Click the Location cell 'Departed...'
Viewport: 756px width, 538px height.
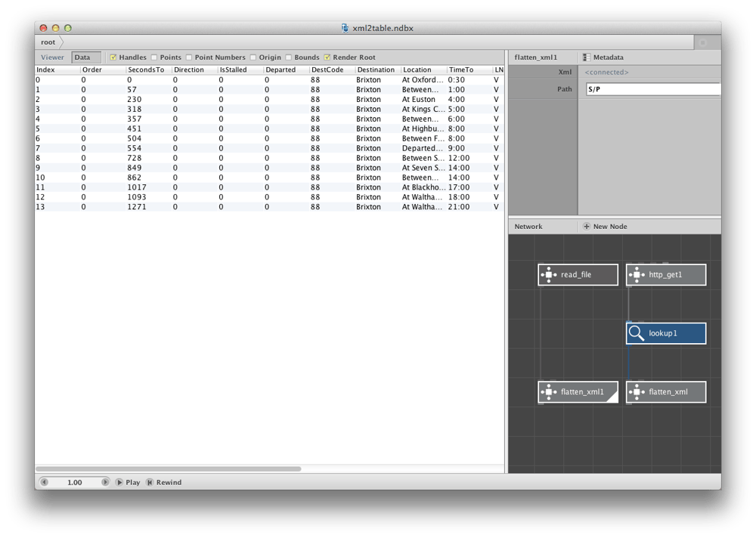[423, 148]
